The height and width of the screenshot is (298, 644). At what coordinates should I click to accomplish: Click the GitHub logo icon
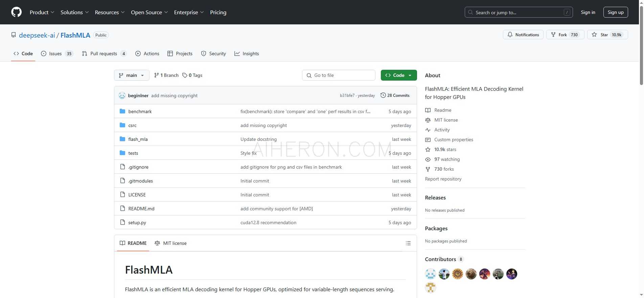click(x=16, y=12)
